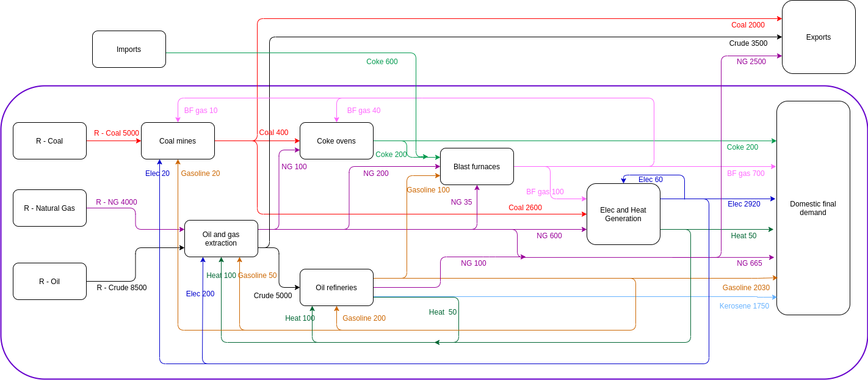This screenshot has width=868, height=380.
Task: Click the BF gas 700 label
Action: tap(745, 174)
